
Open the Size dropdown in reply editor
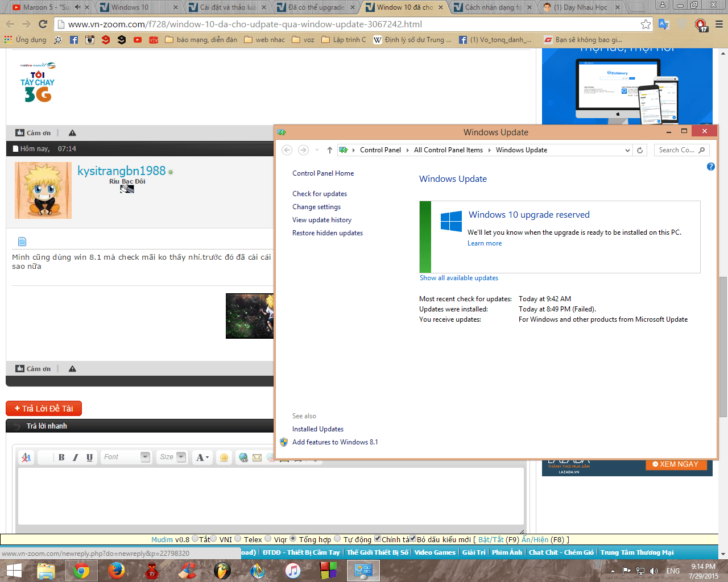(x=172, y=457)
